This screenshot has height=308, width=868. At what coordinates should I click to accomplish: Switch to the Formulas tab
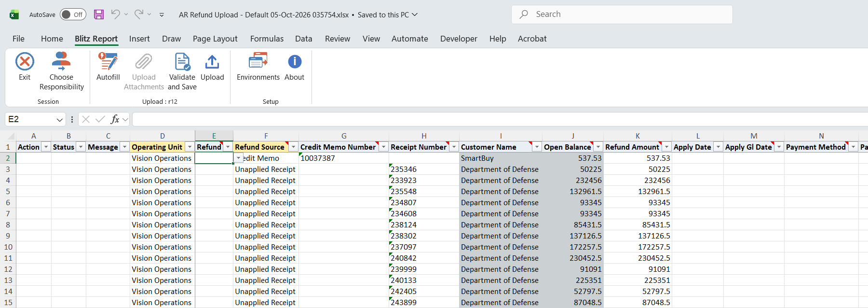pyautogui.click(x=267, y=39)
